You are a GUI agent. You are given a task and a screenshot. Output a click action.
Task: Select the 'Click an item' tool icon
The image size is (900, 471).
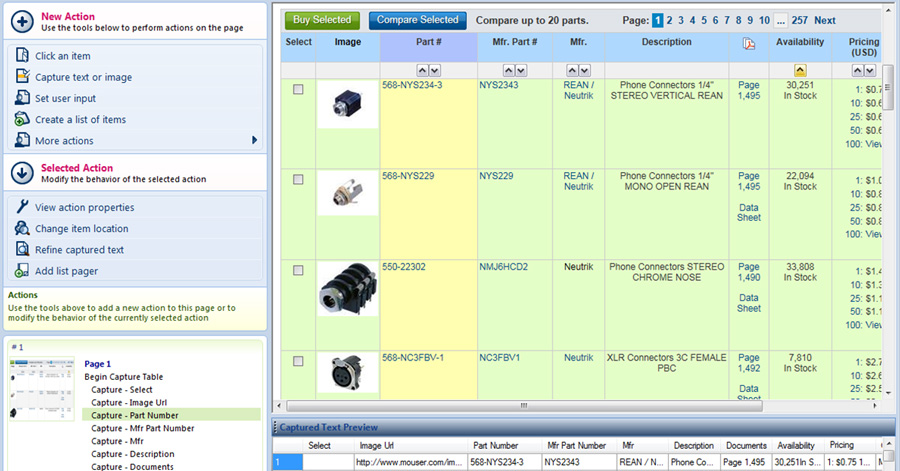[22, 56]
